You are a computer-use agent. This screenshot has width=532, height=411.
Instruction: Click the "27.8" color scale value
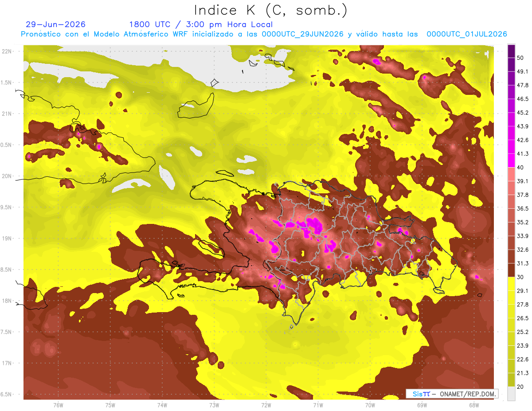tap(522, 304)
